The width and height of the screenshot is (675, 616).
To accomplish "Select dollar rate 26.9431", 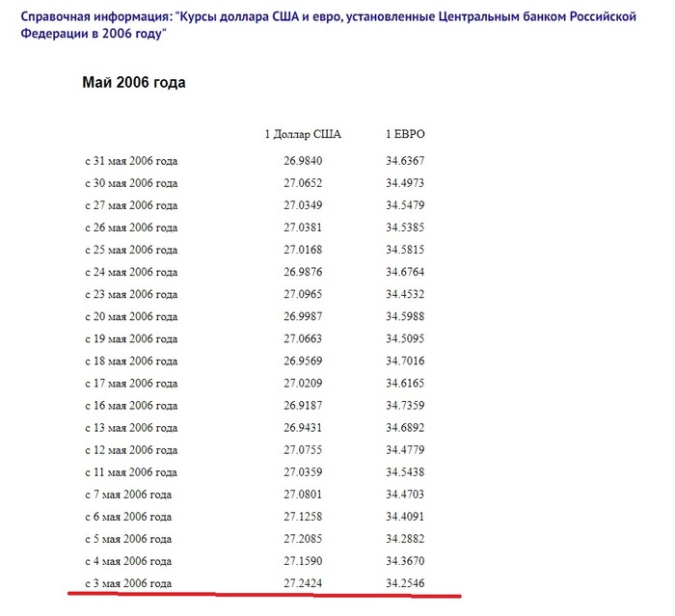I will pyautogui.click(x=303, y=428).
